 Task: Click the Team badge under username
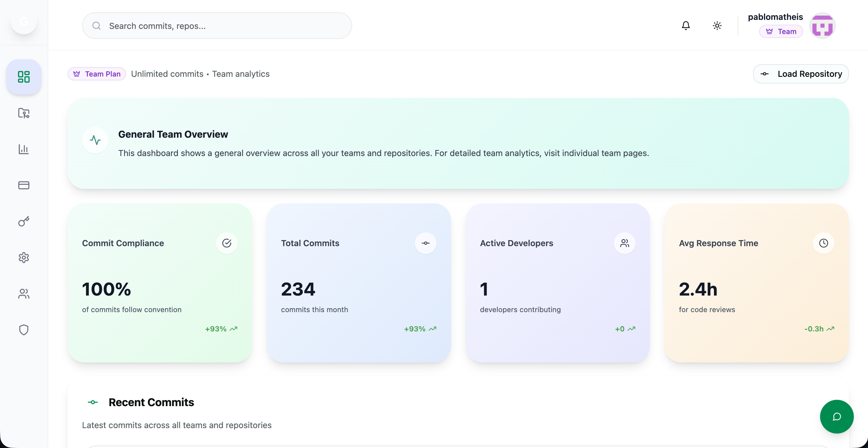[x=781, y=32]
